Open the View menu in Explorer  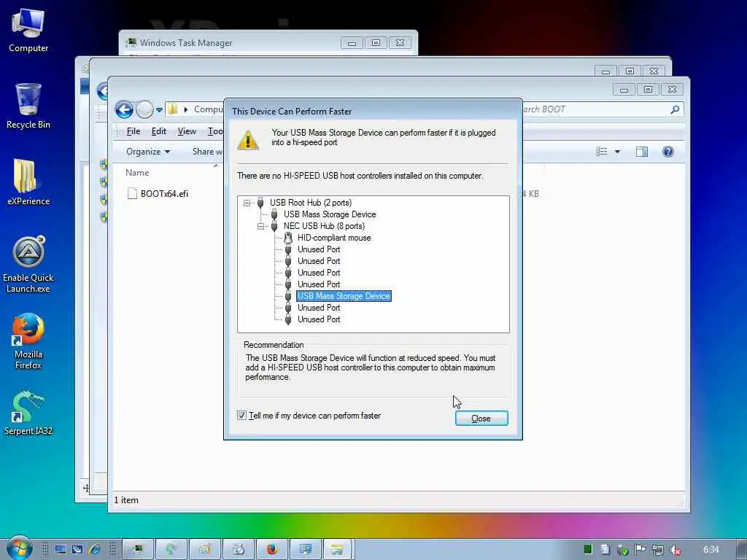pos(187,131)
